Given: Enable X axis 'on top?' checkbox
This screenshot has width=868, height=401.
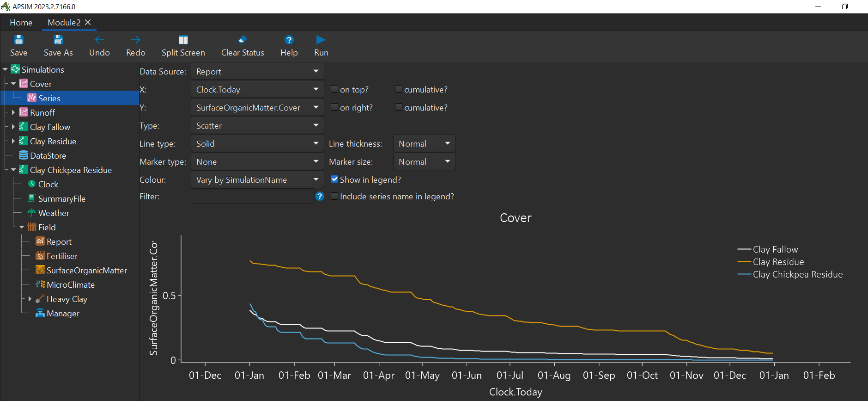Looking at the screenshot, I should tap(334, 89).
